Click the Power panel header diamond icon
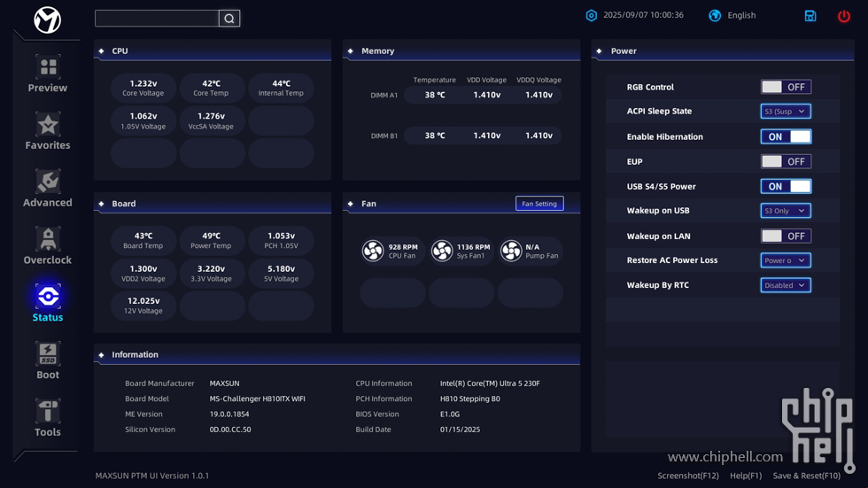The width and height of the screenshot is (868, 488). [x=599, y=50]
